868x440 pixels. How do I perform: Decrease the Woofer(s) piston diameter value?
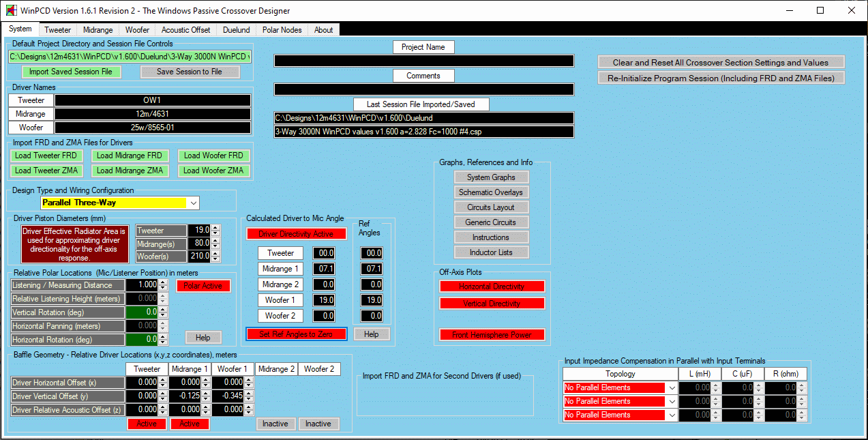pos(215,259)
